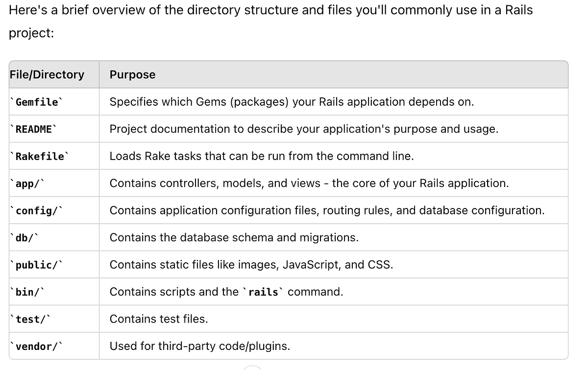Viewport: 588px width, 370px height.
Task: Click the inline rails code snippet
Action: [263, 292]
